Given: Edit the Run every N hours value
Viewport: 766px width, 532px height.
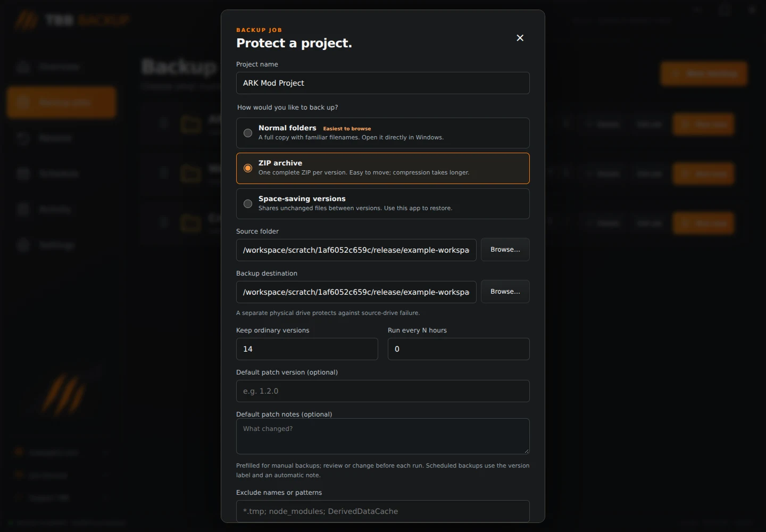Looking at the screenshot, I should coord(459,349).
